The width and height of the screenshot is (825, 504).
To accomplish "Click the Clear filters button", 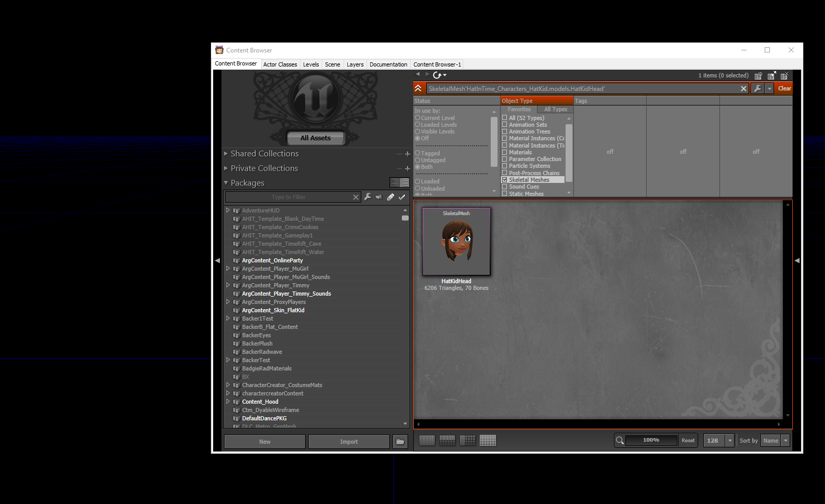I will click(784, 88).
